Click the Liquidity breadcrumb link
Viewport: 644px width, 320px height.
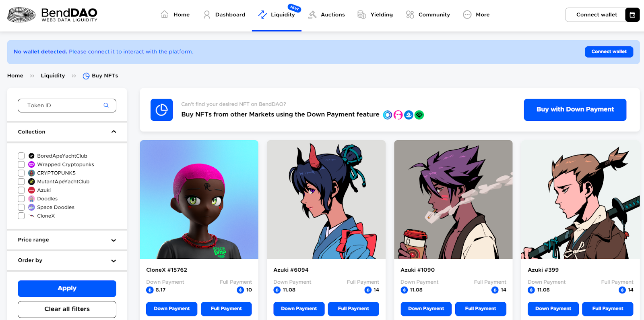53,76
